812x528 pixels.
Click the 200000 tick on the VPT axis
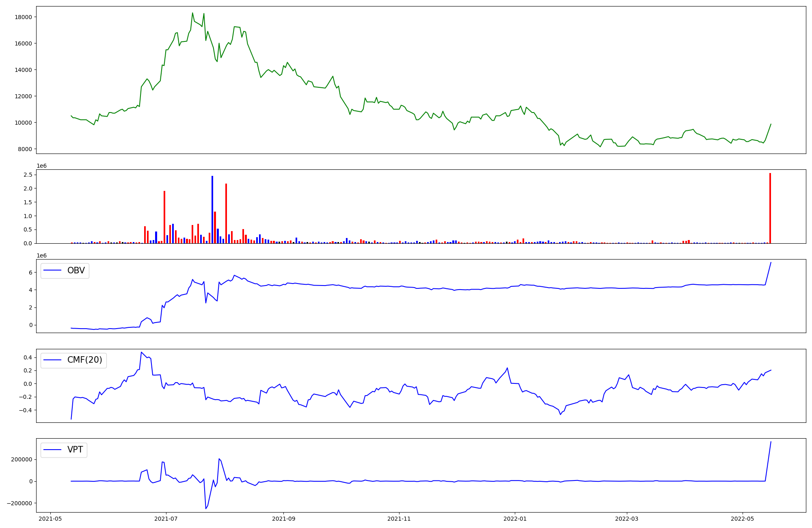(x=22, y=460)
